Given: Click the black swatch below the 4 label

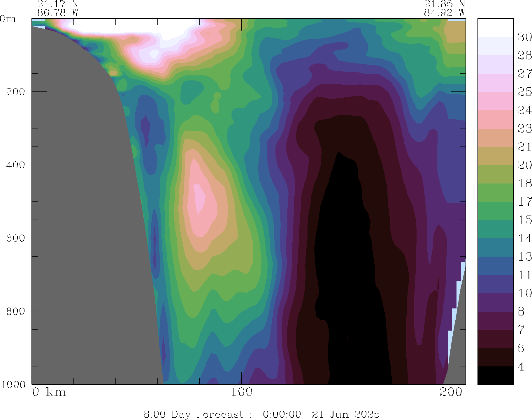Looking at the screenshot, I should [495, 375].
